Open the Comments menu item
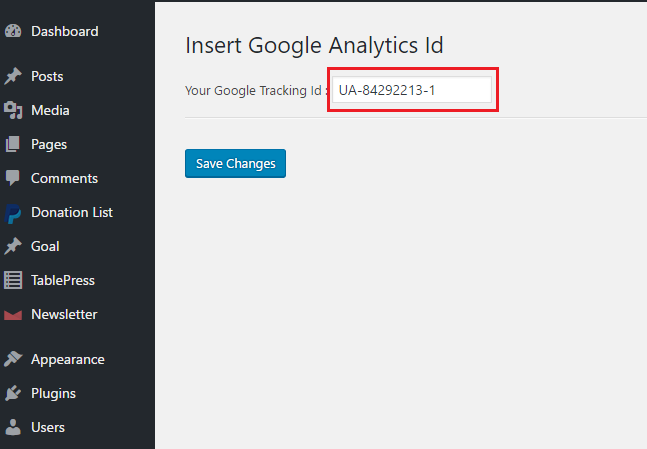This screenshot has width=647, height=449. coord(64,178)
